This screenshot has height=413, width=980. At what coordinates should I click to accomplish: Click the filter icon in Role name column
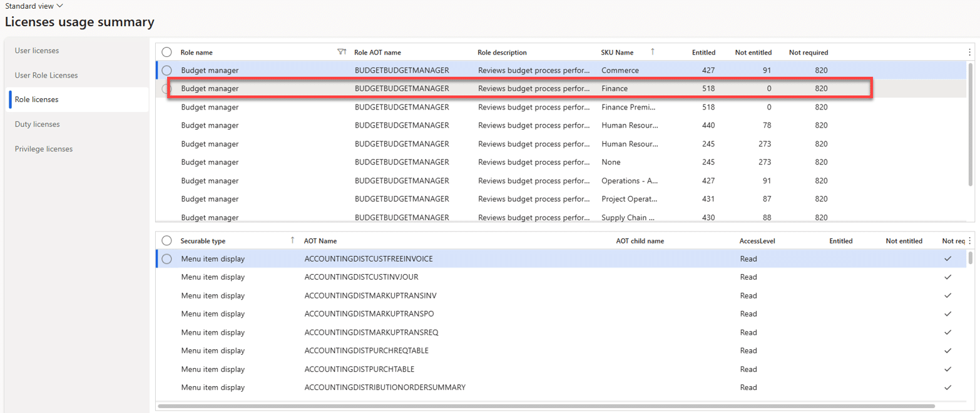tap(341, 53)
